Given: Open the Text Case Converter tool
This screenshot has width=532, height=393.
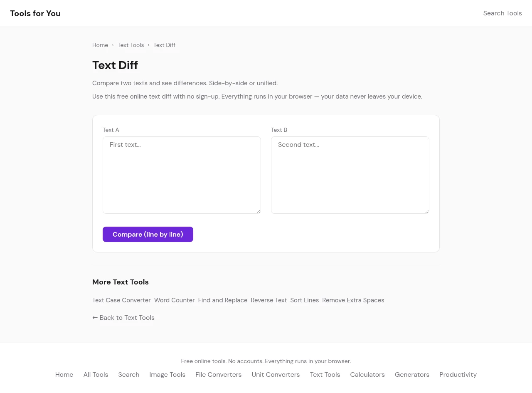Looking at the screenshot, I should pyautogui.click(x=121, y=300).
